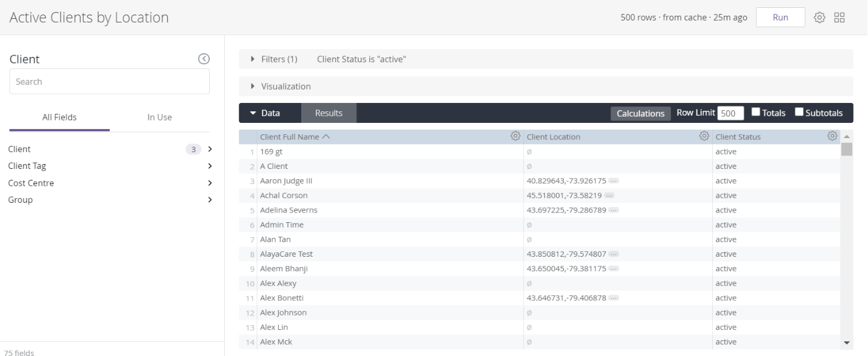Collapse the Client field picker panel
Screen dimensions: 868x356
point(204,59)
